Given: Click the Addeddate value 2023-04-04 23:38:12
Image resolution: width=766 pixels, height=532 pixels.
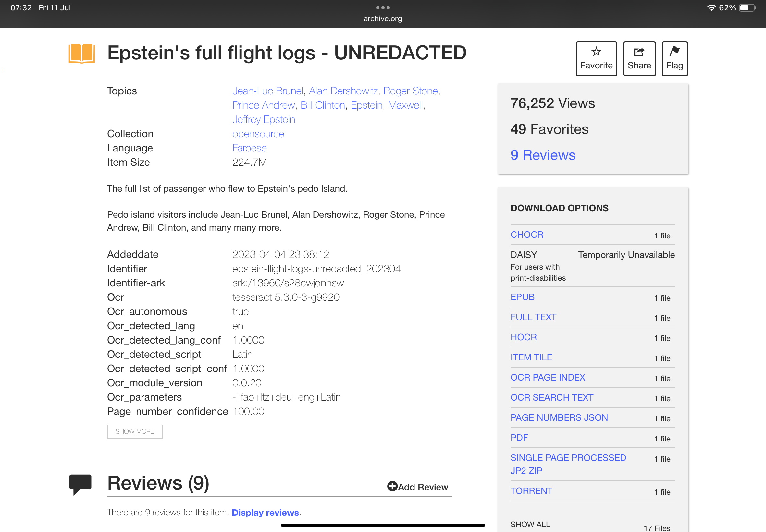Looking at the screenshot, I should click(281, 255).
